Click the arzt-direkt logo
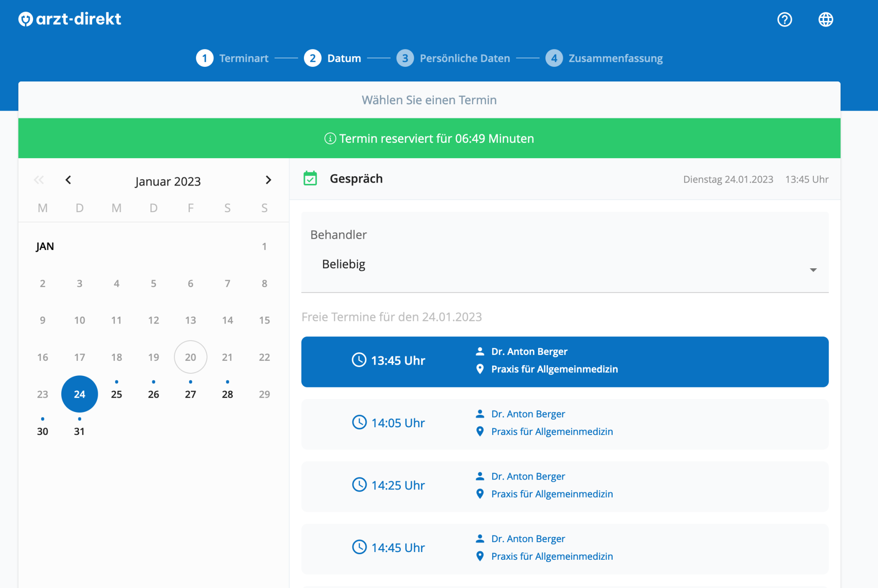 [70, 19]
